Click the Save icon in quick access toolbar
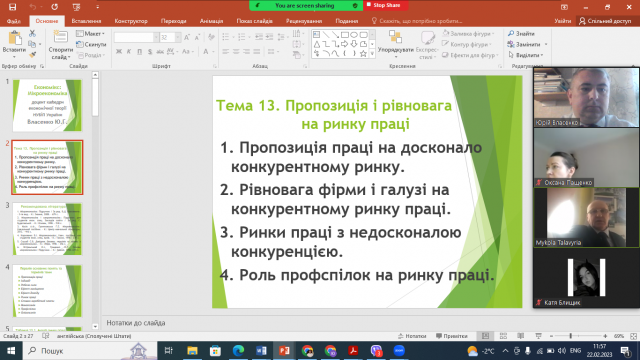 [x=12, y=7]
